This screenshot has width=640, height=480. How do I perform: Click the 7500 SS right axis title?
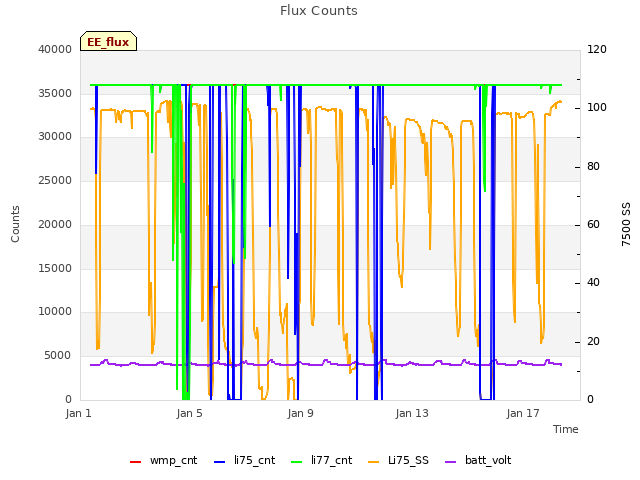pyautogui.click(x=626, y=224)
